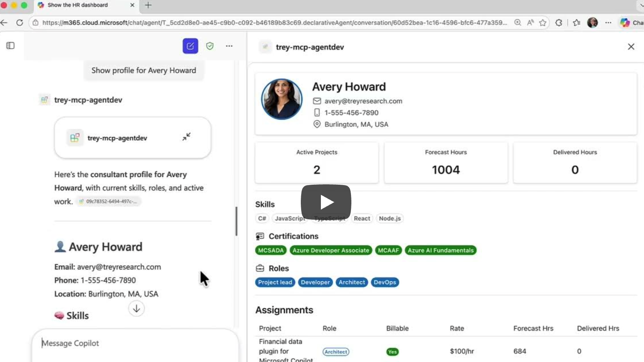The width and height of the screenshot is (644, 362).
Task: Click the Project lead role badge
Action: pos(275,282)
